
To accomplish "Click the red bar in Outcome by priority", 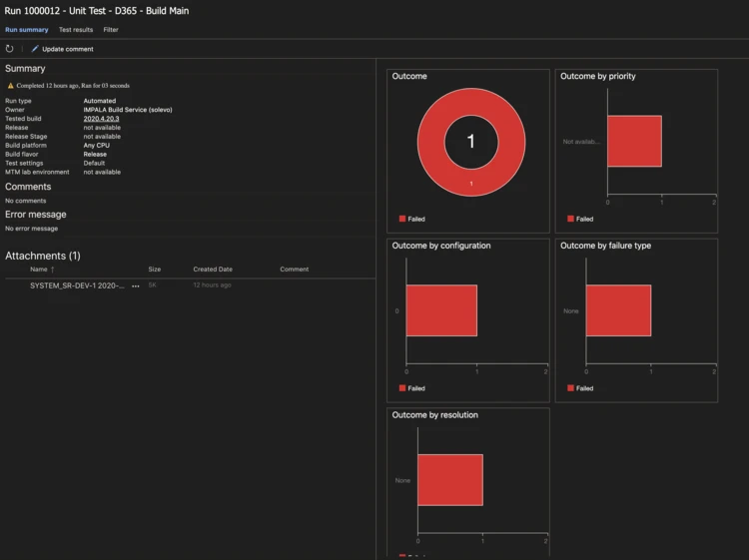I will 634,141.
